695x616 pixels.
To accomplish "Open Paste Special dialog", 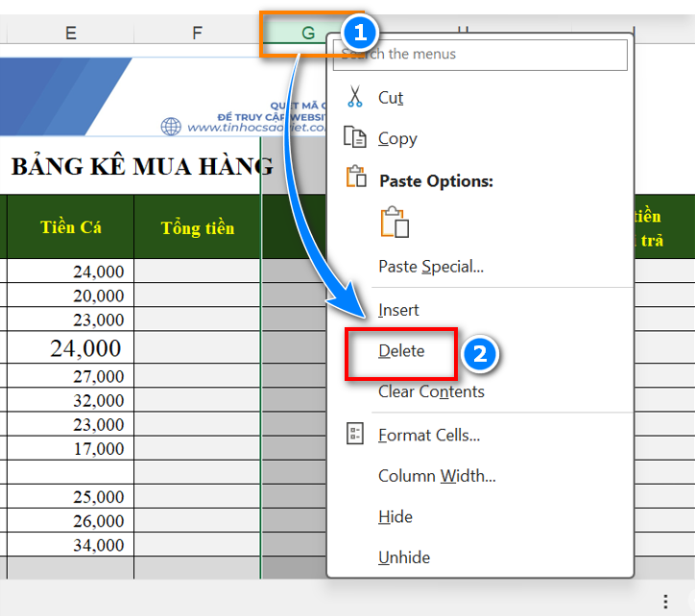I will 430,267.
